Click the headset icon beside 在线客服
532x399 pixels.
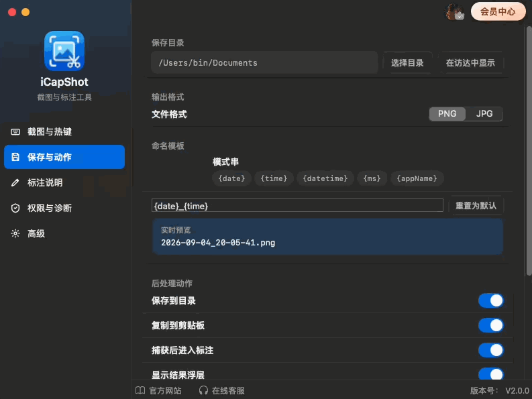(x=203, y=390)
